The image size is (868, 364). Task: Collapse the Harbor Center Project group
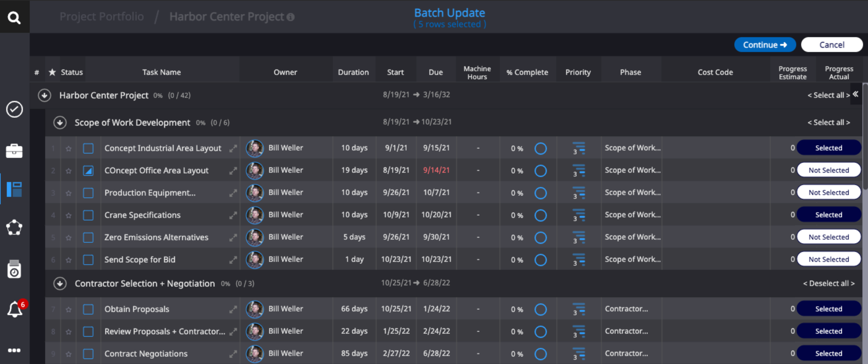45,95
